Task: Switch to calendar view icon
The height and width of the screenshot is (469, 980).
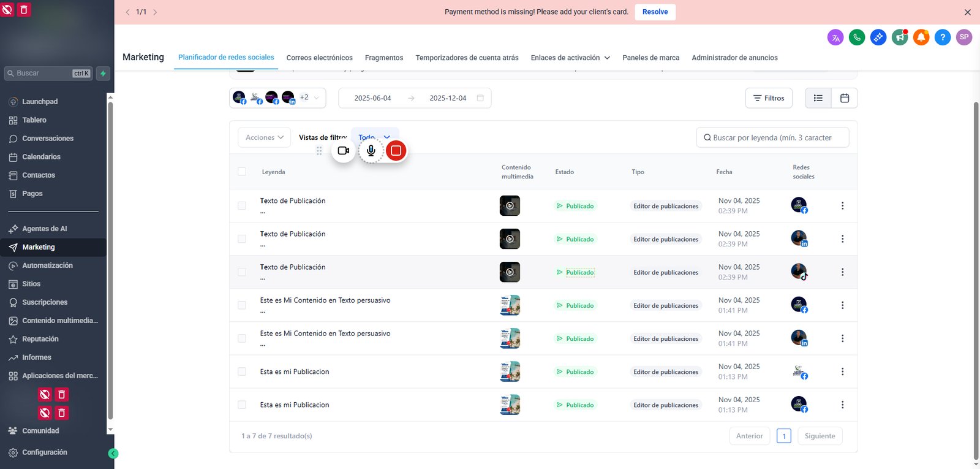Action: coord(845,98)
